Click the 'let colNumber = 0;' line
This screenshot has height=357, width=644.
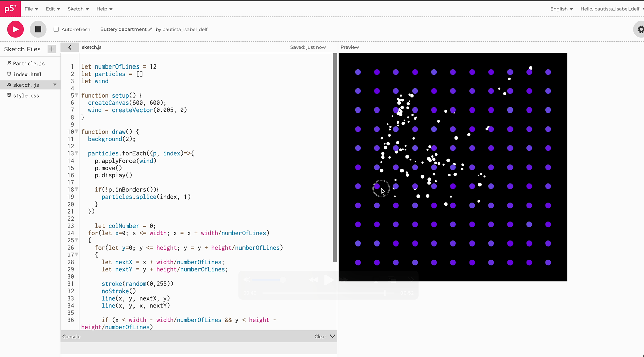tap(125, 226)
